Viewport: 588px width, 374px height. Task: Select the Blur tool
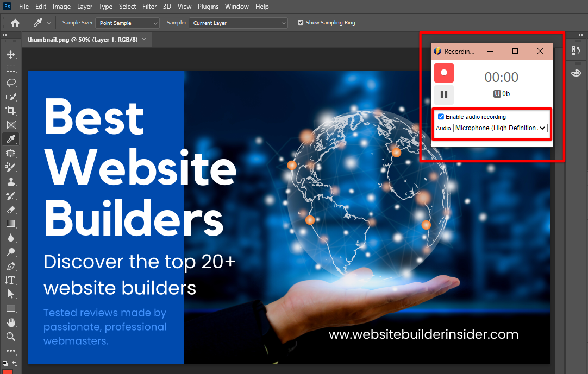click(x=11, y=238)
